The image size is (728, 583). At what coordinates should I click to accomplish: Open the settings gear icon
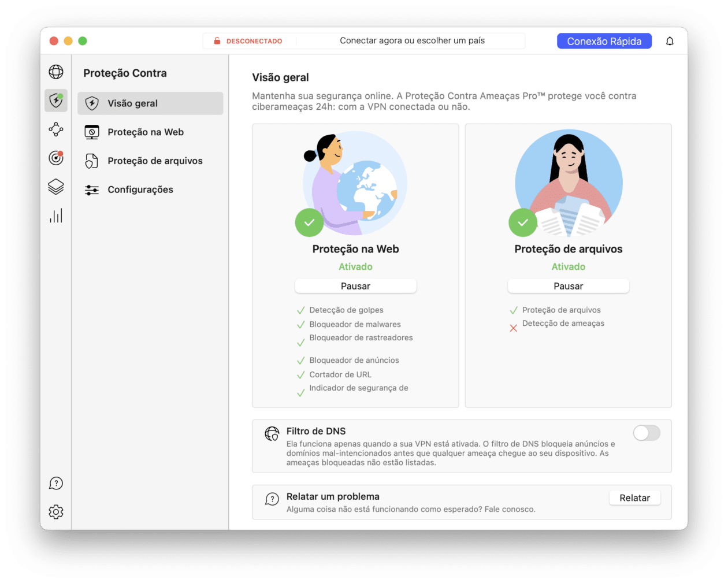(x=56, y=512)
